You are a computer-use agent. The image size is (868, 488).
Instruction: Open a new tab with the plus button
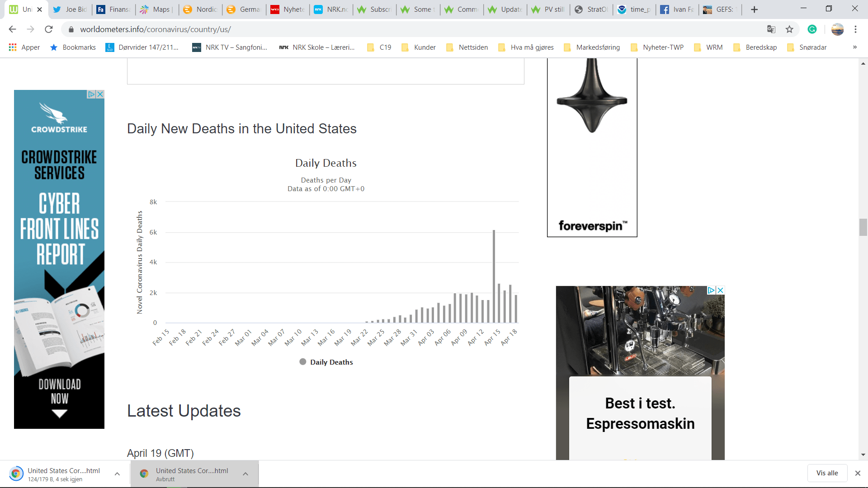(754, 9)
